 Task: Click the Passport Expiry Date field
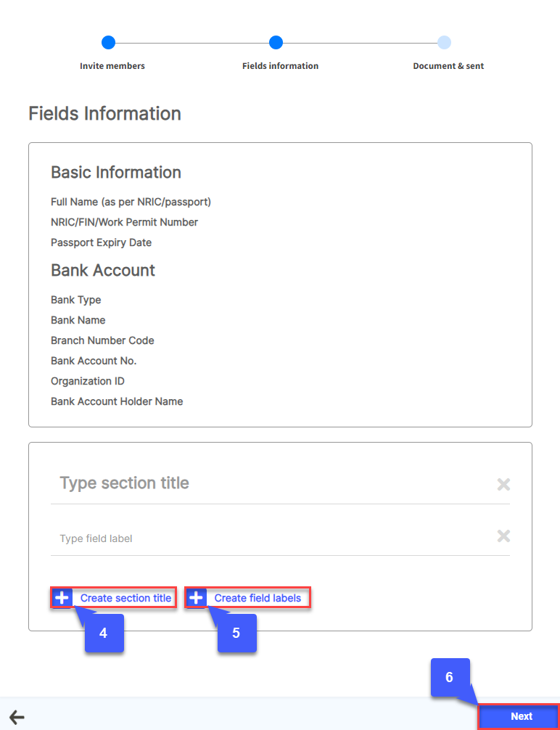[101, 242]
